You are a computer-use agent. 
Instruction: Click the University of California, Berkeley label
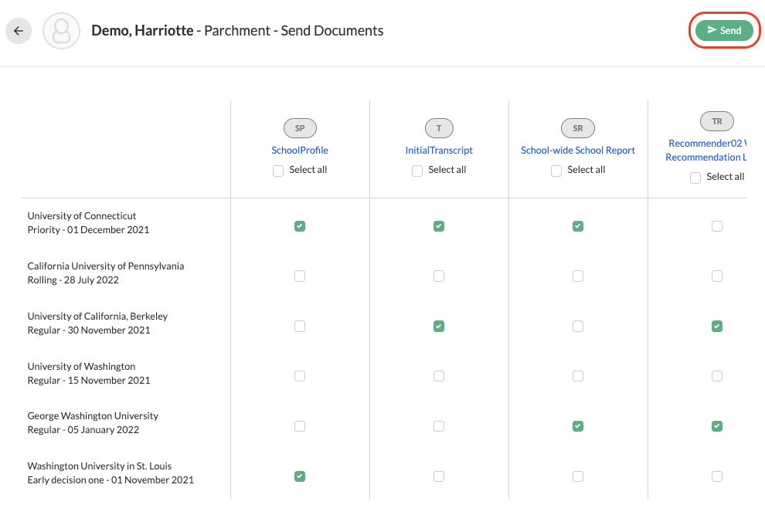(x=97, y=316)
